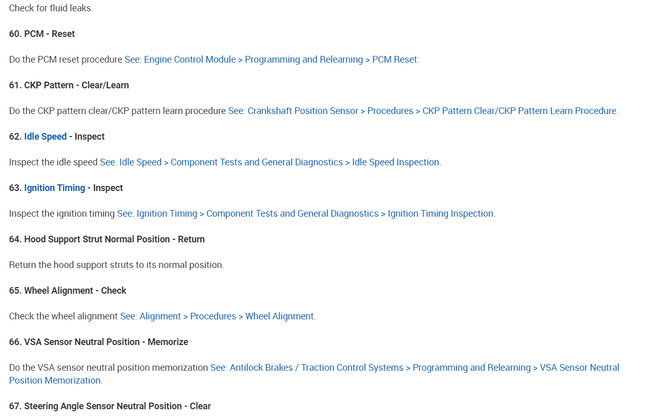The width and height of the screenshot is (650, 419).
Task: Click the 'Check the wheel alignment' plain text
Action: point(63,316)
